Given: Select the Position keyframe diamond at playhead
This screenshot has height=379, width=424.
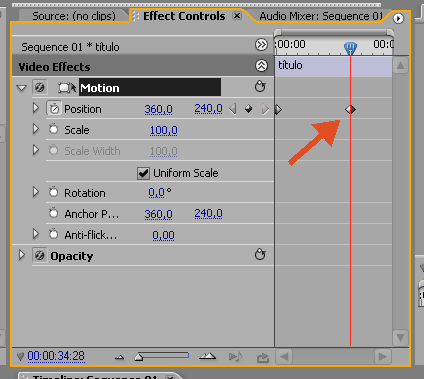Looking at the screenshot, I should (350, 110).
